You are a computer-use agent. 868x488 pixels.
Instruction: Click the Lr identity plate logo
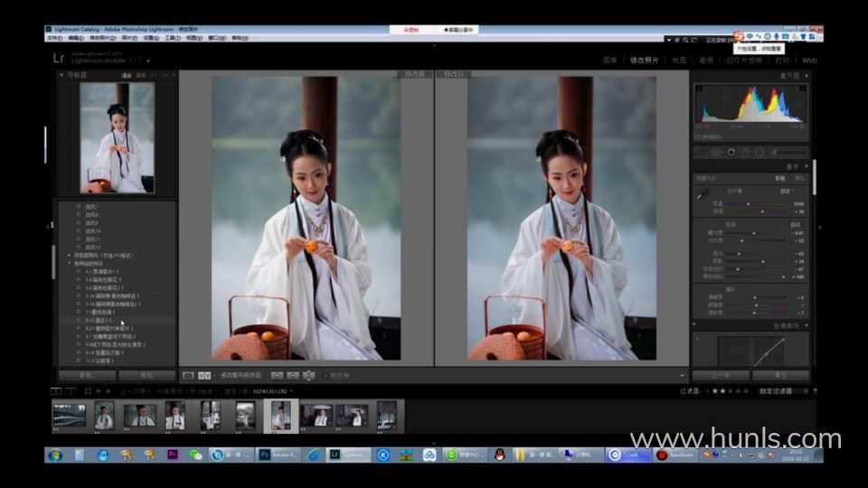pos(59,58)
